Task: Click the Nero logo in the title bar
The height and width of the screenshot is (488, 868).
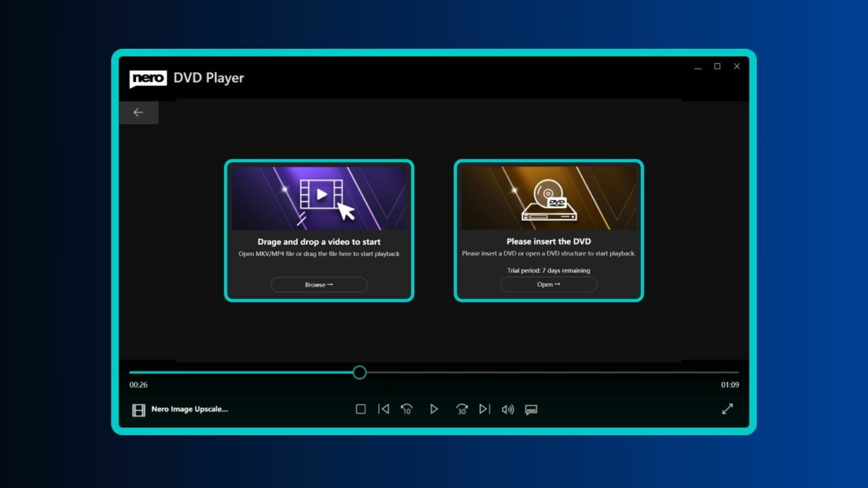Action: (147, 78)
